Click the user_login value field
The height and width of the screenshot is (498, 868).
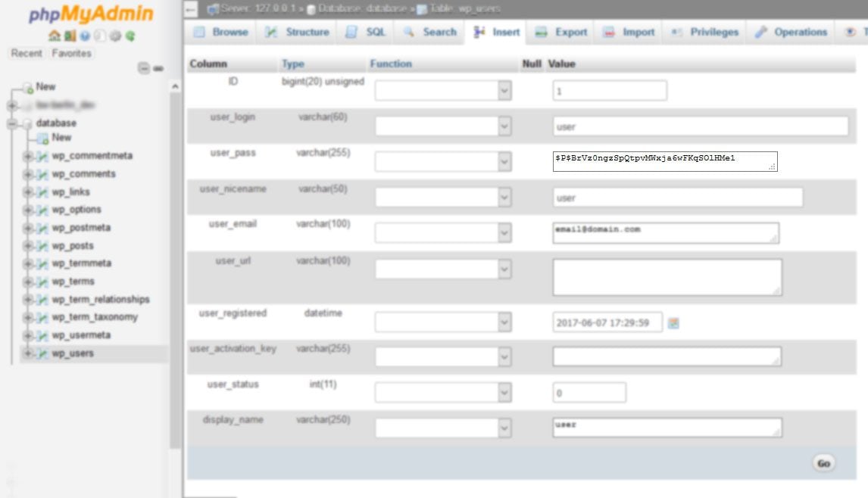point(701,126)
